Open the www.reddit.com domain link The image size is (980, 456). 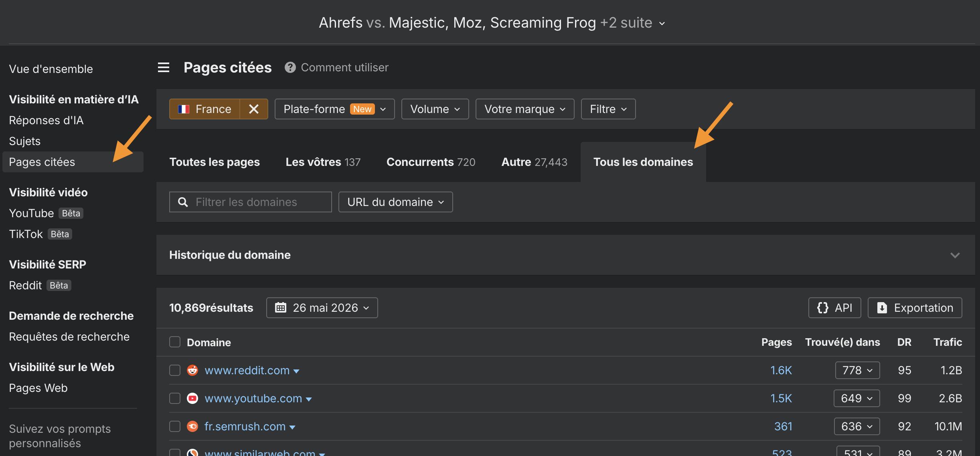coord(247,370)
